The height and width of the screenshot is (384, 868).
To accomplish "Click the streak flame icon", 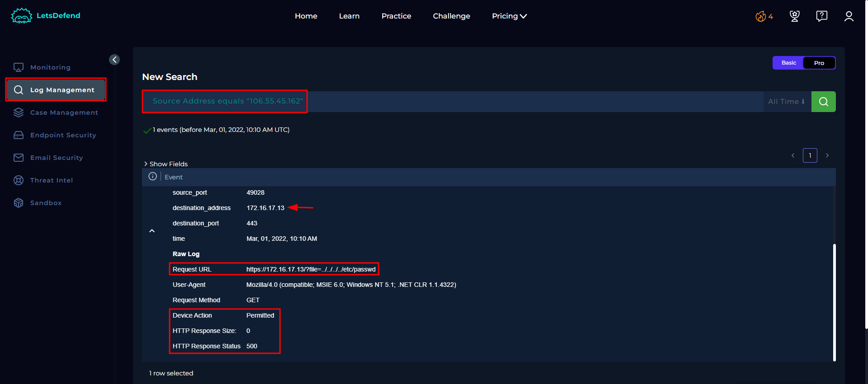I will [x=761, y=17].
